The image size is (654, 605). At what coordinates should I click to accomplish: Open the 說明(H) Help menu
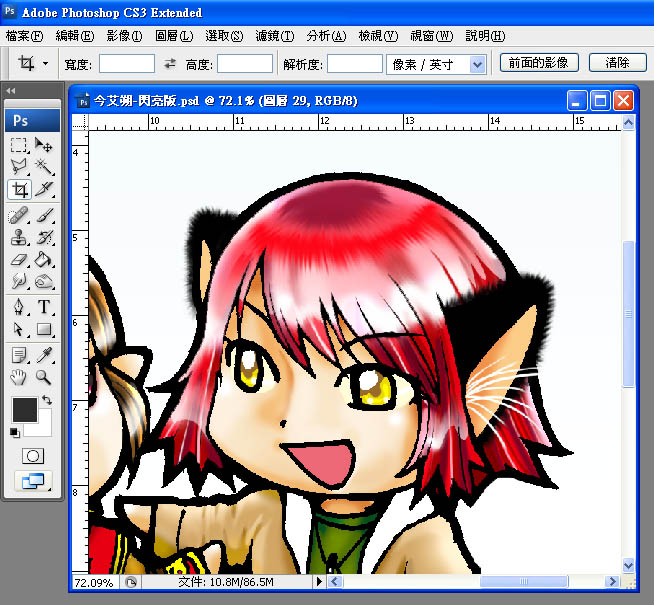pos(485,36)
